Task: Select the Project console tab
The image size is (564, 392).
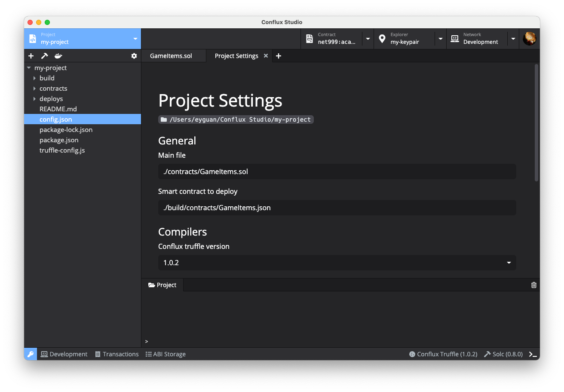Action: [162, 285]
